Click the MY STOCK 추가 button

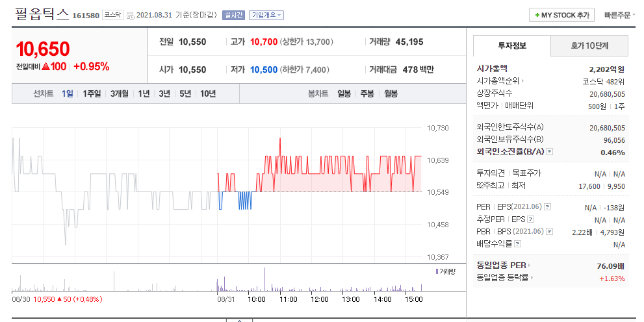(562, 15)
